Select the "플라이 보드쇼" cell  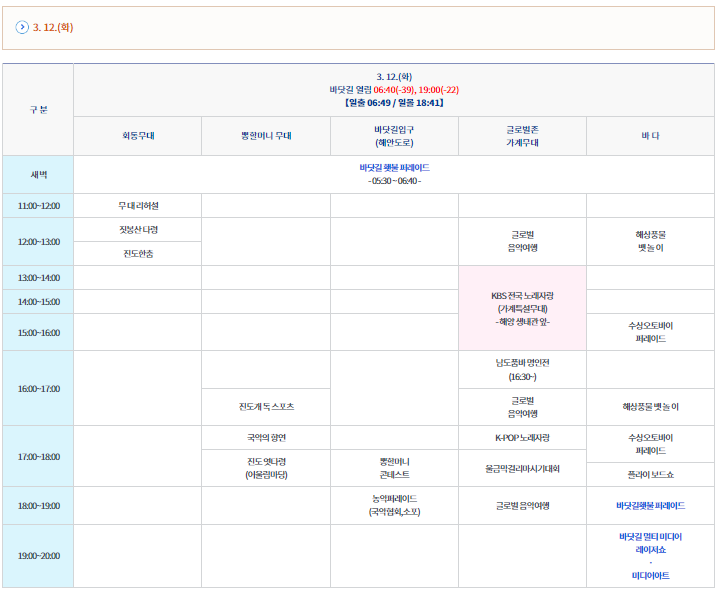point(650,475)
